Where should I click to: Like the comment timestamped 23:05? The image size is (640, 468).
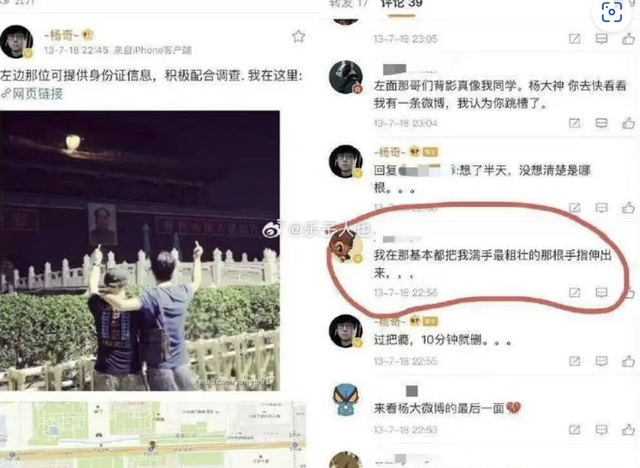(x=628, y=39)
